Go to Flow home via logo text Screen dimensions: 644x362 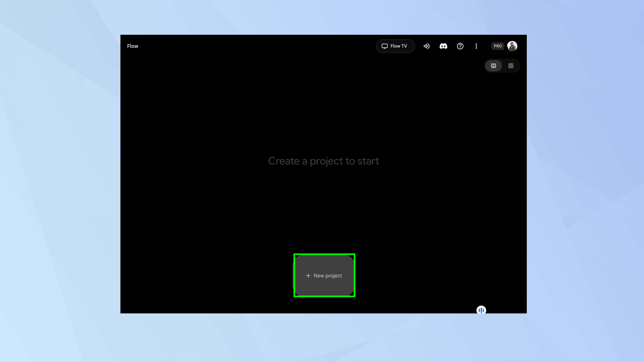click(133, 46)
